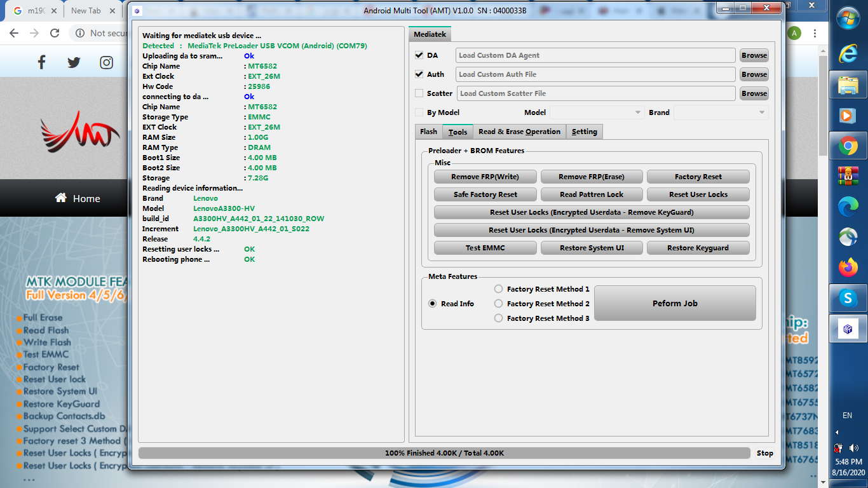This screenshot has width=868, height=488.
Task: Uncheck the Auth checkbox
Action: (419, 74)
